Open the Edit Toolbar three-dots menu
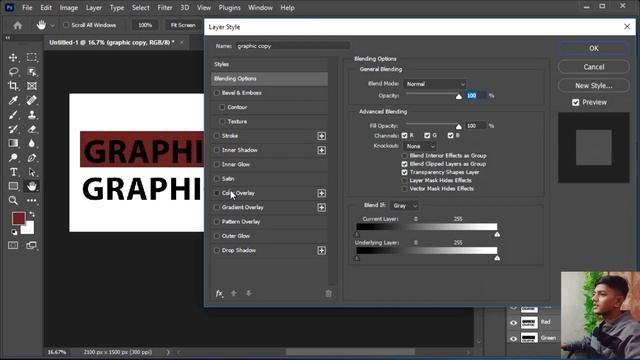 coord(31,200)
